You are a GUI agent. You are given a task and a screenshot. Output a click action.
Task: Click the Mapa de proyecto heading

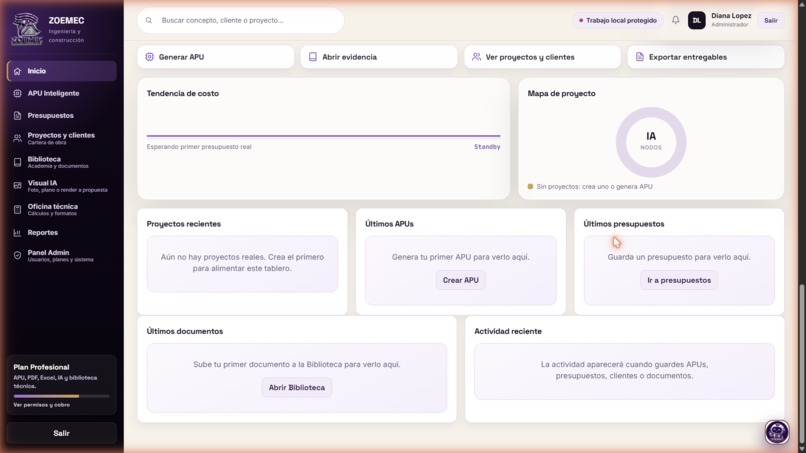pyautogui.click(x=561, y=93)
